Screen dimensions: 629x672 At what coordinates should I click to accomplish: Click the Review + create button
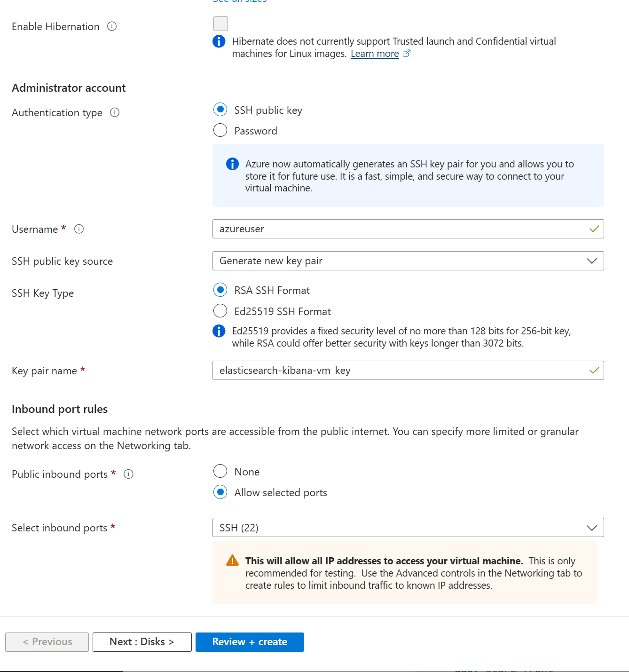250,642
